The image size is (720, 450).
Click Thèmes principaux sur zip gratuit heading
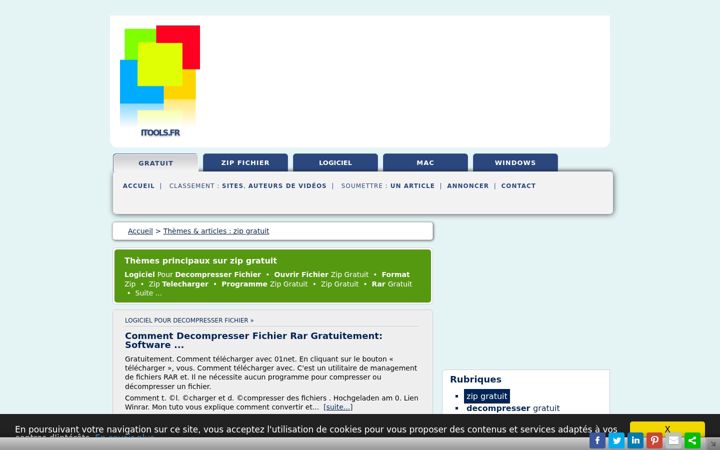(200, 260)
